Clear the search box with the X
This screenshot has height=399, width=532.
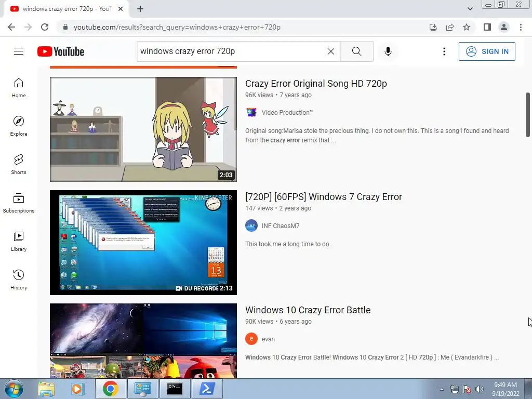(x=331, y=51)
